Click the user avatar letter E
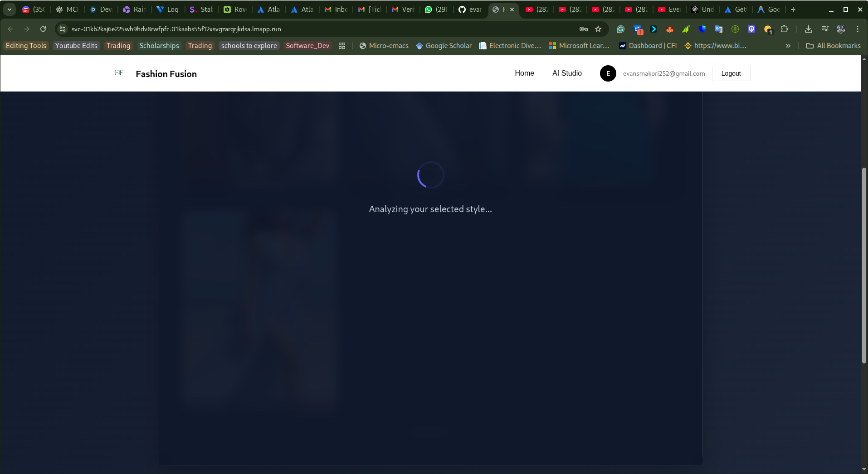 click(x=608, y=73)
